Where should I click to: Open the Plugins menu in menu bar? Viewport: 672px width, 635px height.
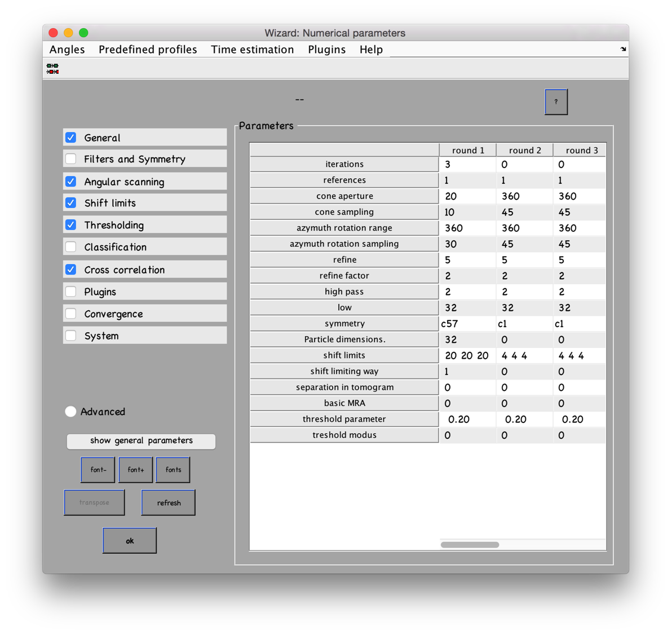pyautogui.click(x=326, y=49)
